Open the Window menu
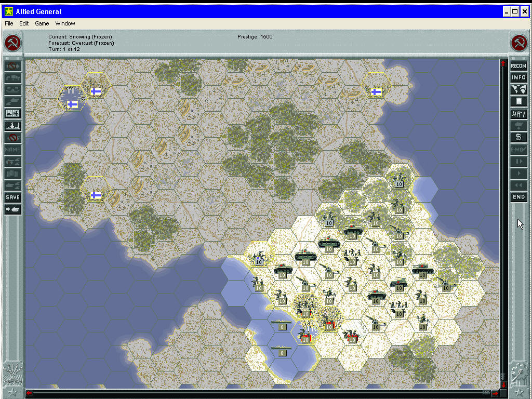532x399 pixels. (65, 23)
